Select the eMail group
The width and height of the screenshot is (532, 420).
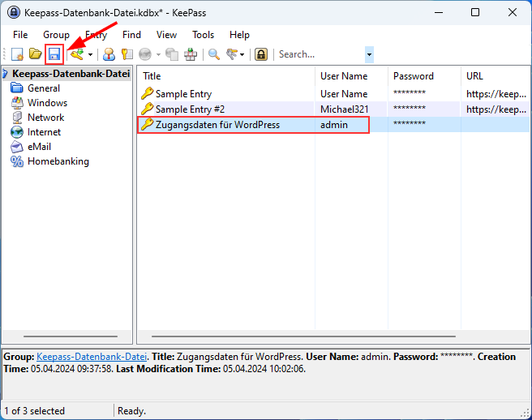[x=40, y=147]
